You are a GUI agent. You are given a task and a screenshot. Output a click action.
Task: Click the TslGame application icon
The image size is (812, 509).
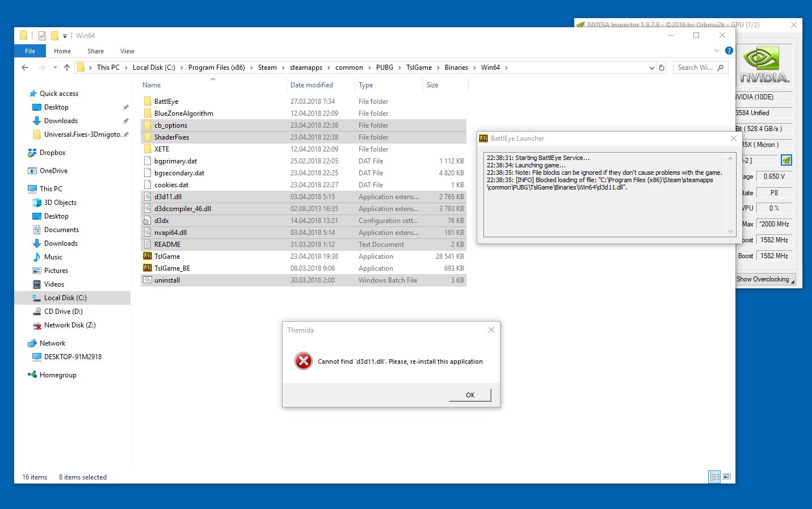pos(148,256)
